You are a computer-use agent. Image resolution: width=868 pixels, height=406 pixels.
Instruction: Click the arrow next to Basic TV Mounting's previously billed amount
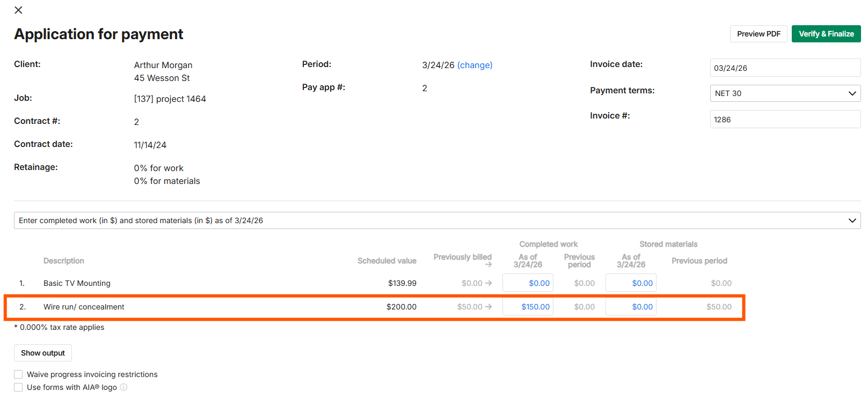tap(488, 283)
